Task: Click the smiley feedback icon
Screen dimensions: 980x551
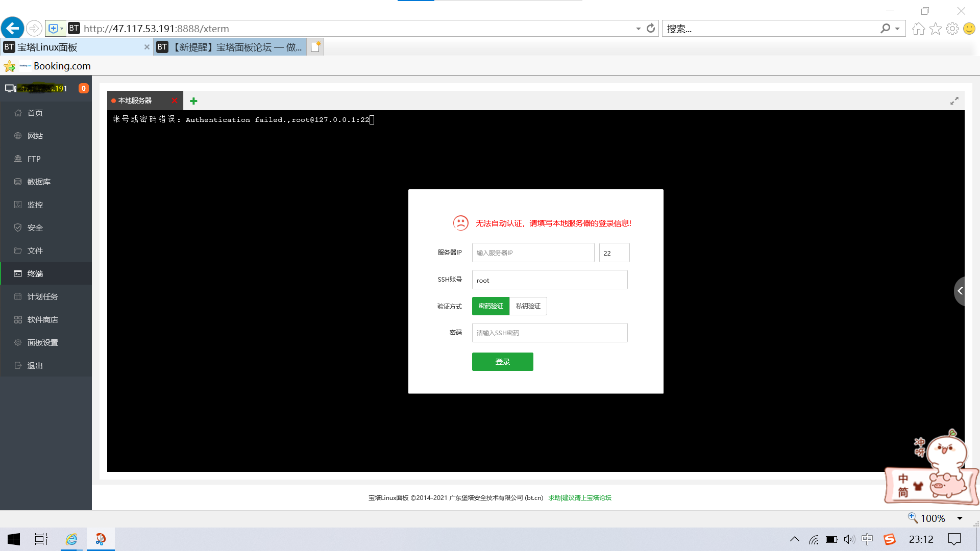Action: pos(969,29)
